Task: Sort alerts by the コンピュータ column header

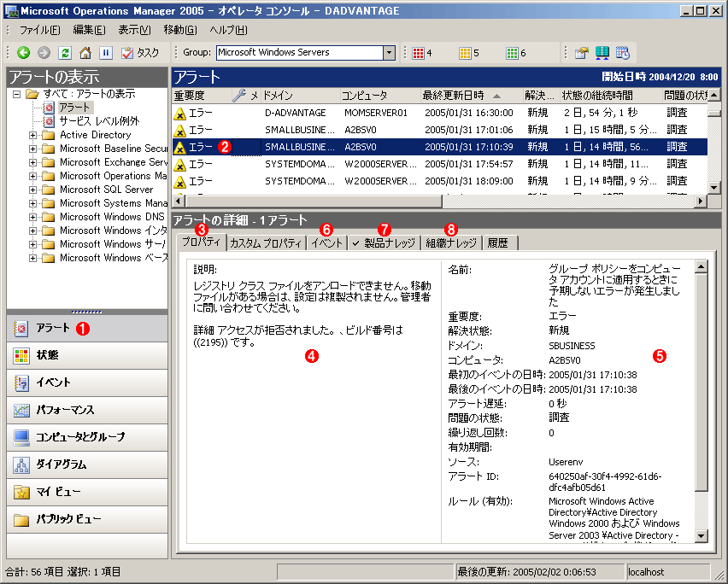Action: [381, 96]
